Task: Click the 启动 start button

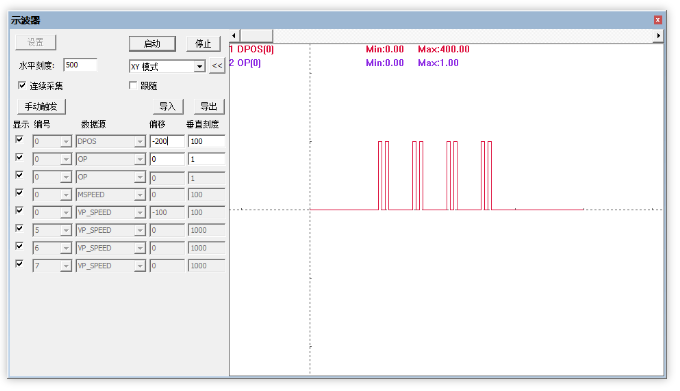Action: [x=152, y=44]
